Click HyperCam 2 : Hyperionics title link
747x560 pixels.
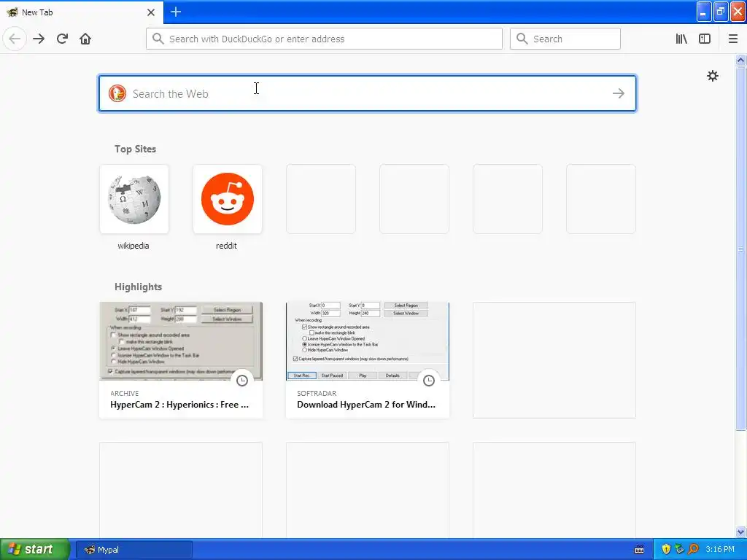[x=179, y=404]
